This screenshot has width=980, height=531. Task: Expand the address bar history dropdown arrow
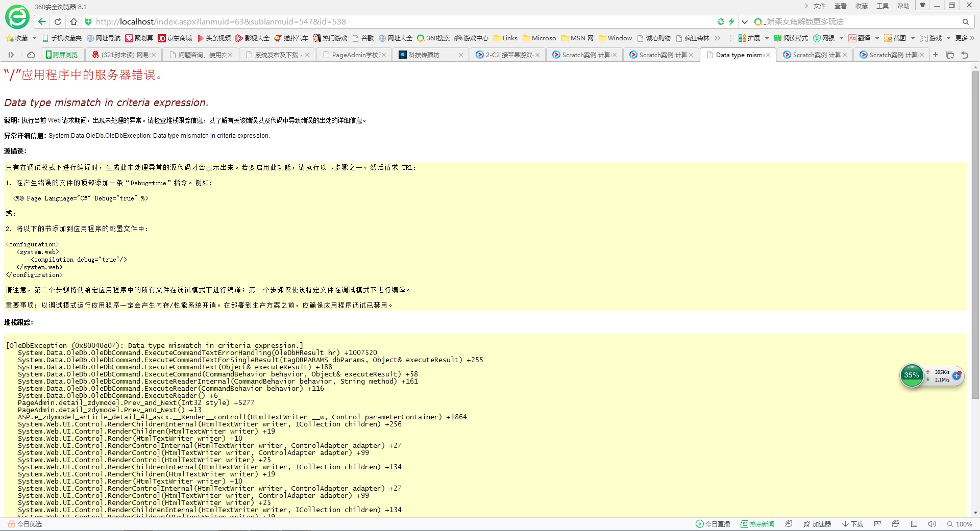(x=745, y=22)
